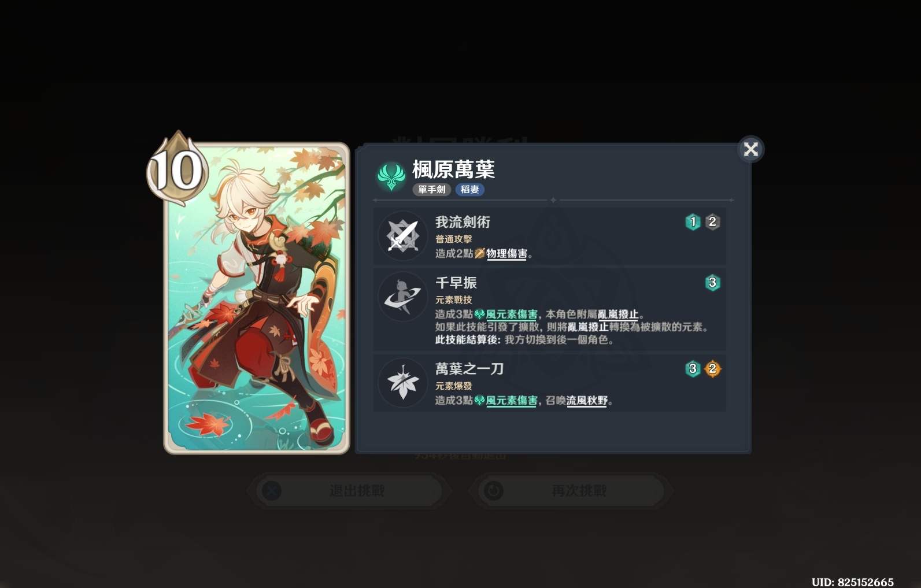
Task: Click the dice cost 3 on 千早振
Action: pos(712,283)
